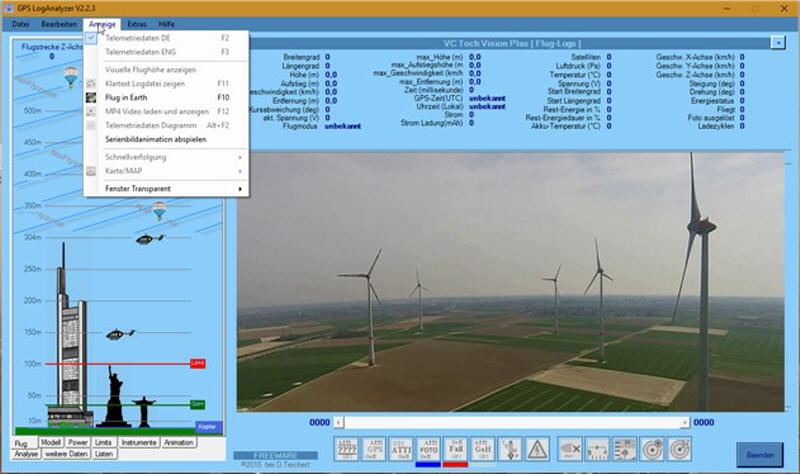
Task: Click the Klartext Logdatei entry's icon
Action: (x=91, y=83)
